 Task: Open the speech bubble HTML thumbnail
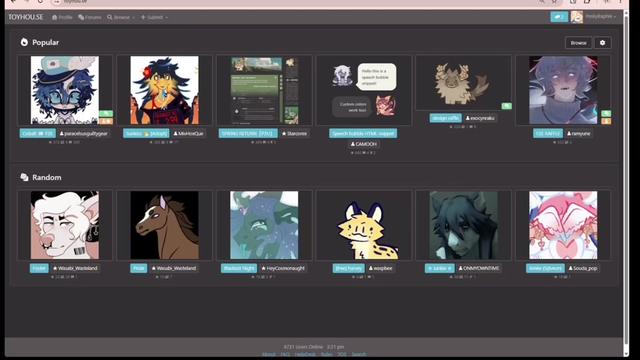point(364,90)
